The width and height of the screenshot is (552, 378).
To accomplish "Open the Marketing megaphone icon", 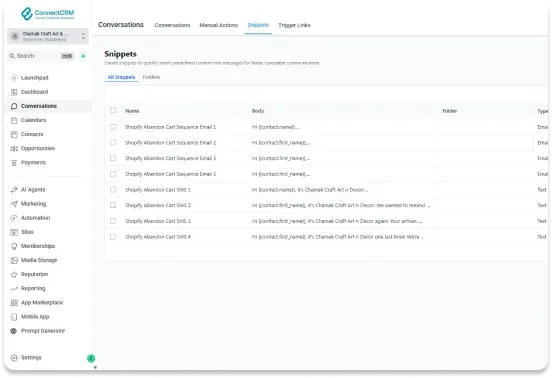I will pyautogui.click(x=14, y=204).
